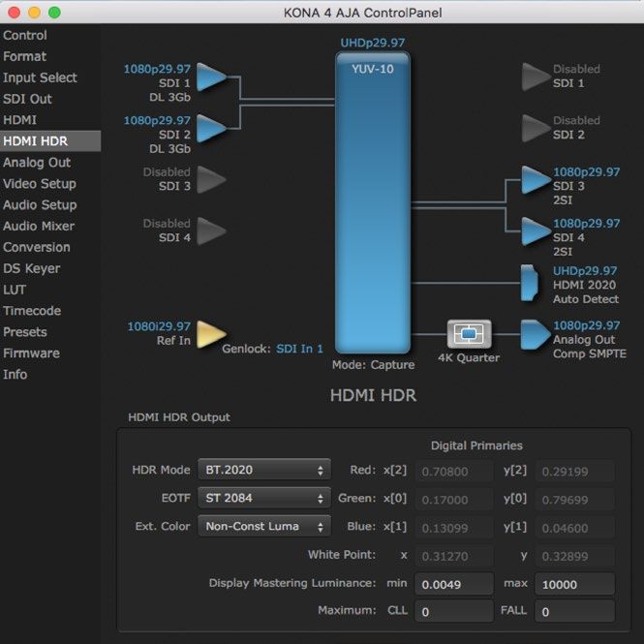Click the yellow Ref In triangle icon
The image size is (644, 644).
pyautogui.click(x=211, y=334)
